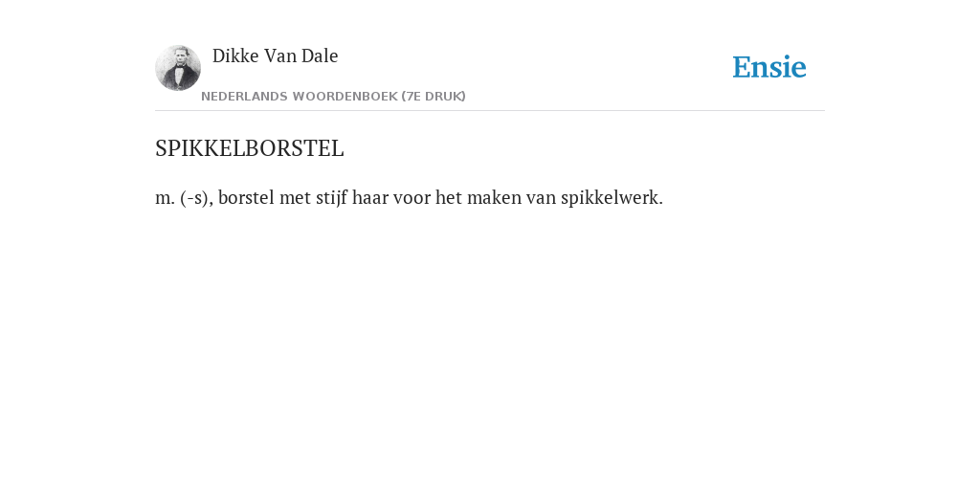Click the horizontal divider under the header
Screen dimensions: 980x490
(490, 111)
